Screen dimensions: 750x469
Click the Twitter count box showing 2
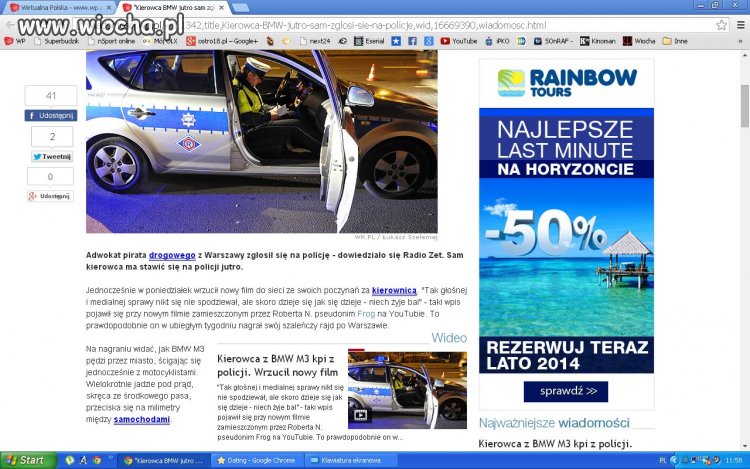point(52,137)
